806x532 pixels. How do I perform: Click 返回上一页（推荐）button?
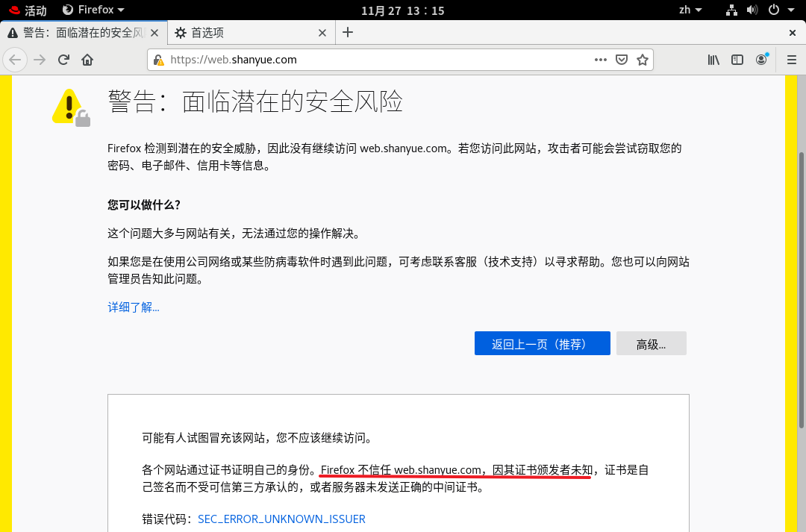[543, 343]
